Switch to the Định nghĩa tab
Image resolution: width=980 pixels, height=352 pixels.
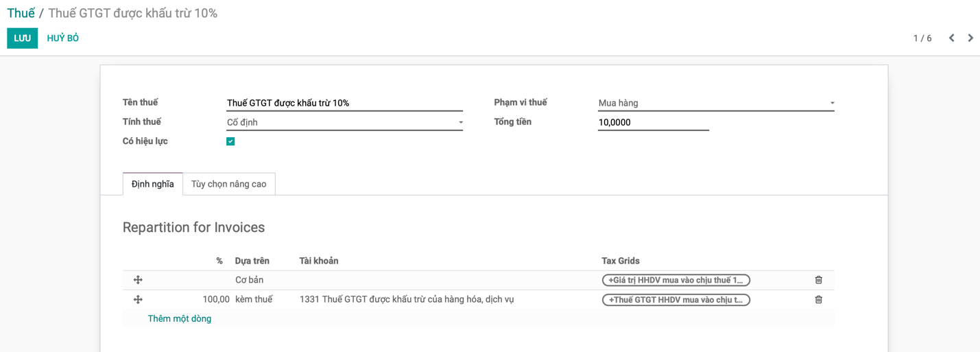[152, 184]
